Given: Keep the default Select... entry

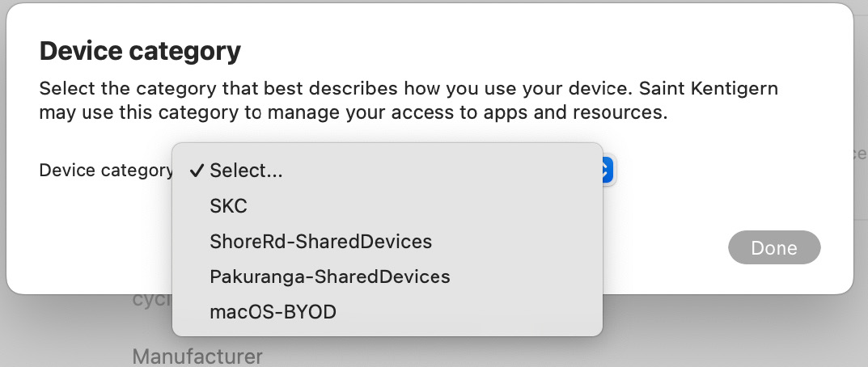Looking at the screenshot, I should click(387, 171).
